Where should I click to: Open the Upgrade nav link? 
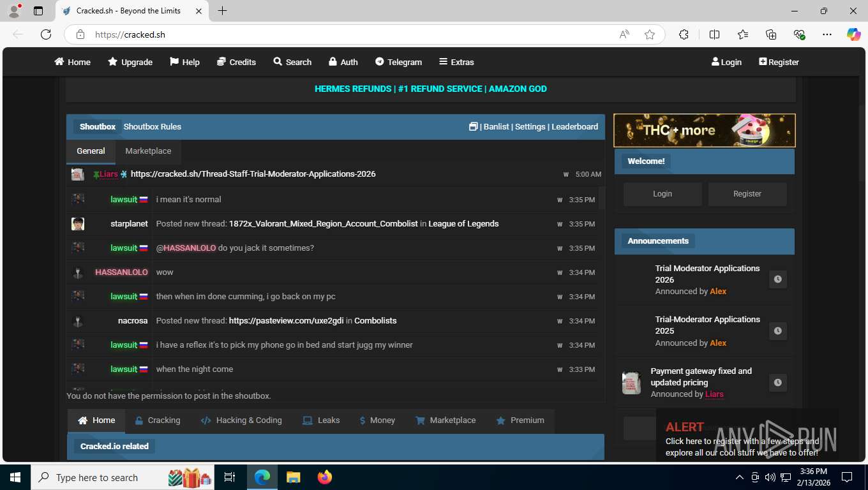coord(130,62)
